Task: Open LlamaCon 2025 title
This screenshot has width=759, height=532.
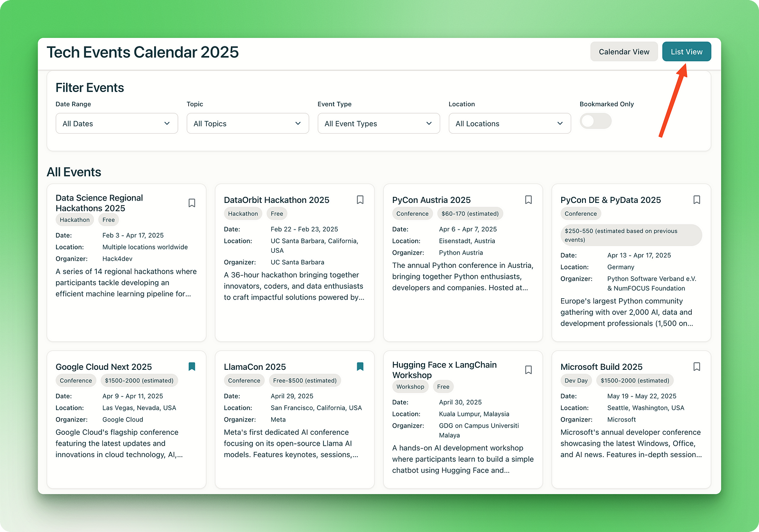Action: click(255, 367)
